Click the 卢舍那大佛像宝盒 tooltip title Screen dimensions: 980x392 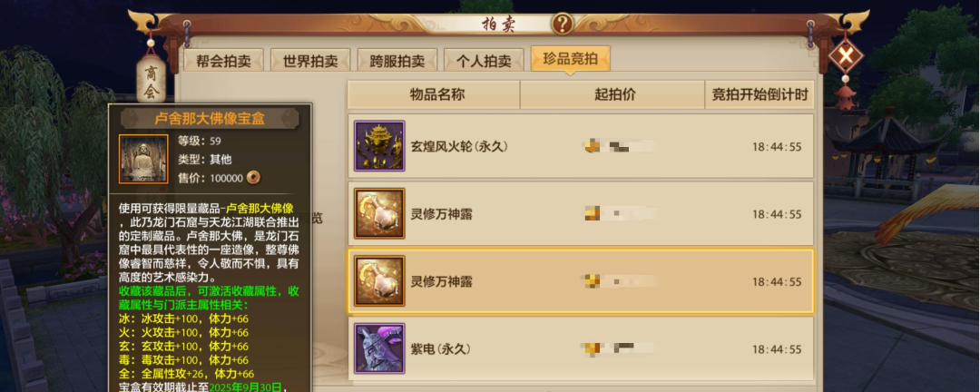[210, 118]
